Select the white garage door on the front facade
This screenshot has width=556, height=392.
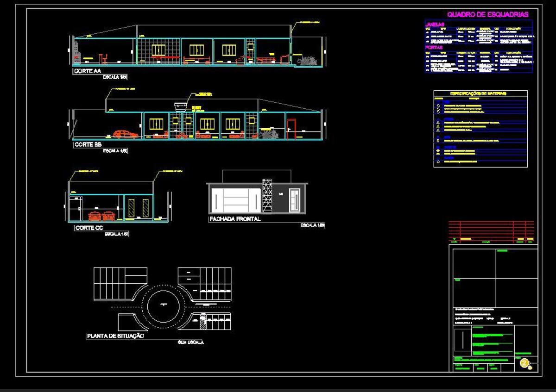click(x=235, y=200)
